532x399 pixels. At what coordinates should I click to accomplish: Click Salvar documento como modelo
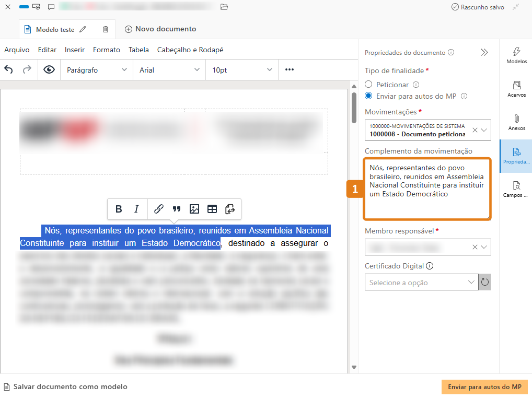click(70, 387)
